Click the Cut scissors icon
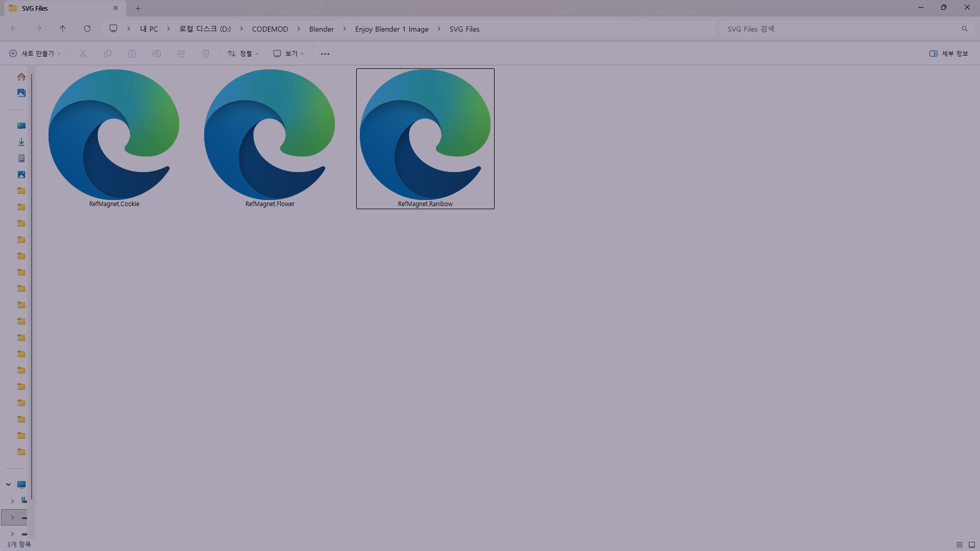The width and height of the screenshot is (980, 551). 83,54
